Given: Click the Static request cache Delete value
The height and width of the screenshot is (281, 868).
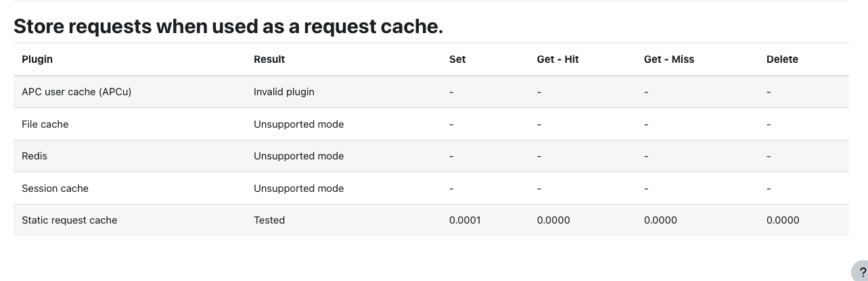Looking at the screenshot, I should point(783,220).
